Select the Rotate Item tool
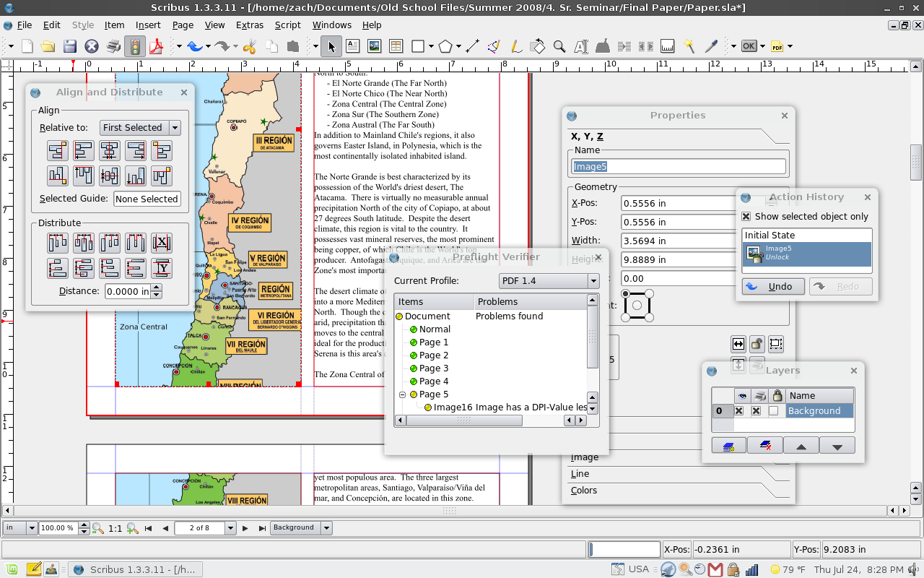The height and width of the screenshot is (578, 924). click(538, 46)
